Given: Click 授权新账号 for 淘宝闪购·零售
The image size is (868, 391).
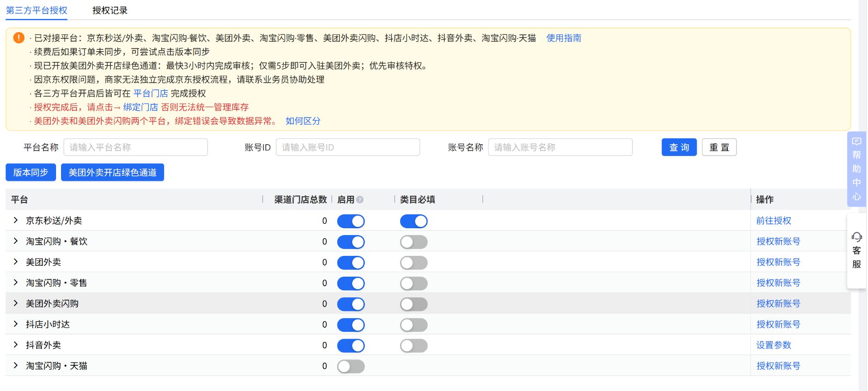Looking at the screenshot, I should (x=778, y=283).
